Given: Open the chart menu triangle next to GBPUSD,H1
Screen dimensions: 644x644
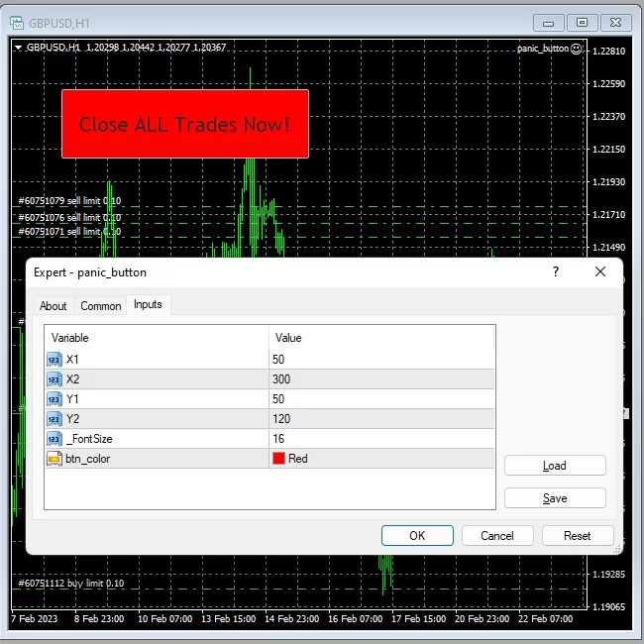Looking at the screenshot, I should (x=18, y=48).
